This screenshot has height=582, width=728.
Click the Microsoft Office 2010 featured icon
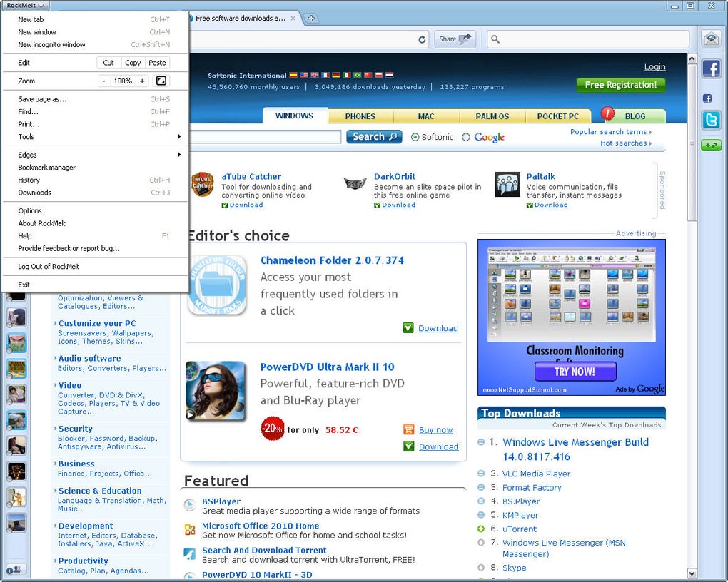tap(189, 529)
